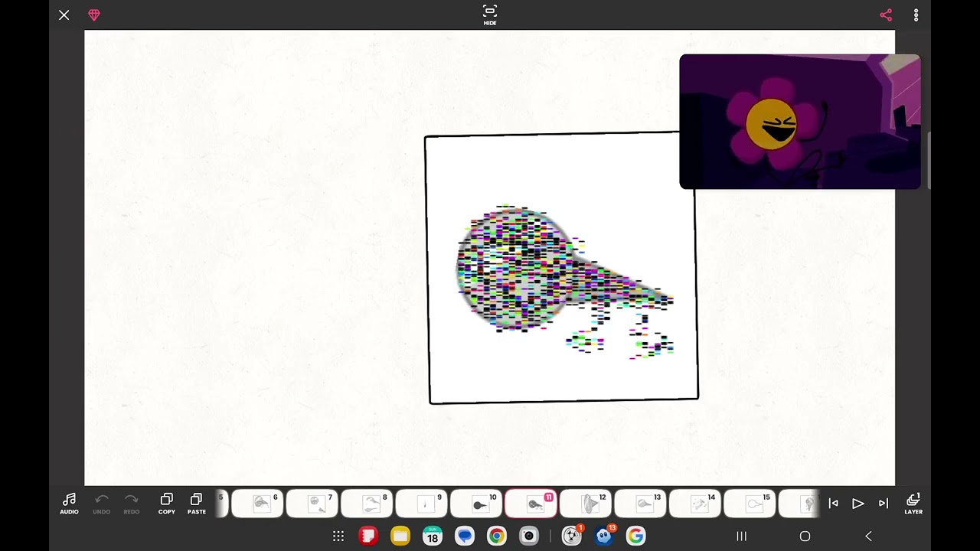
Task: Select frame 15 in the timeline
Action: [x=750, y=504]
